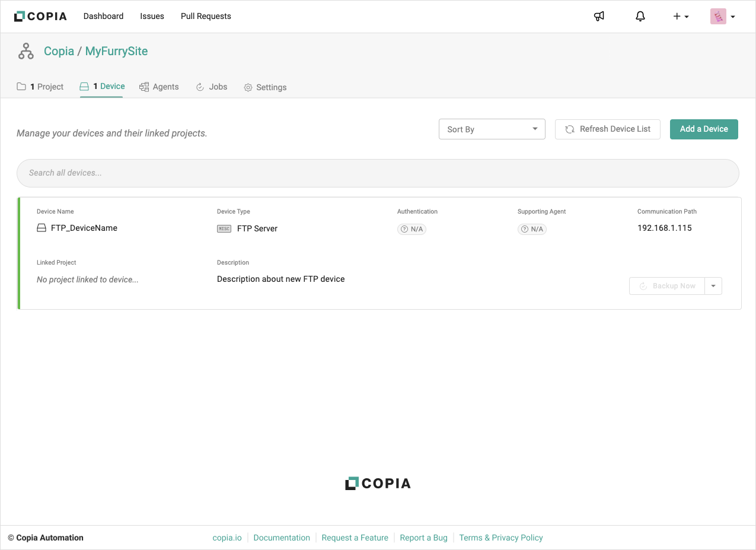The image size is (756, 550).
Task: Click the Copia logo in header
Action: click(x=40, y=17)
